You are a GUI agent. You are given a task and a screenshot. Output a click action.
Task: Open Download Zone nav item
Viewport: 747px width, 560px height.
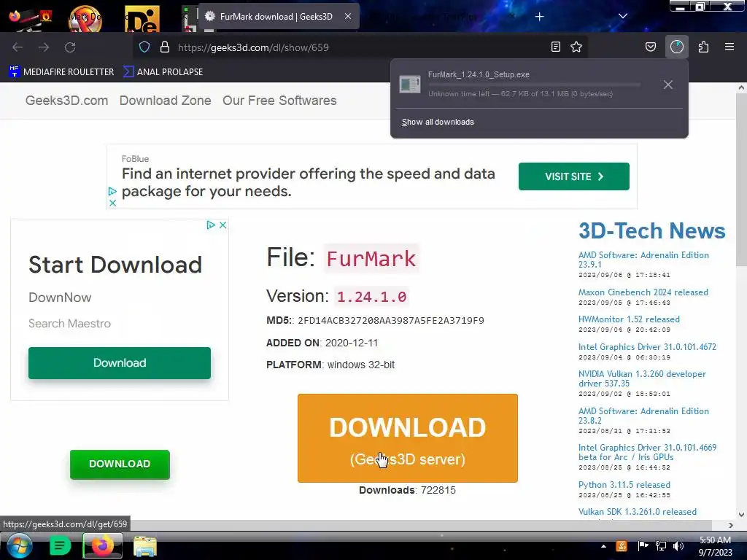click(166, 101)
